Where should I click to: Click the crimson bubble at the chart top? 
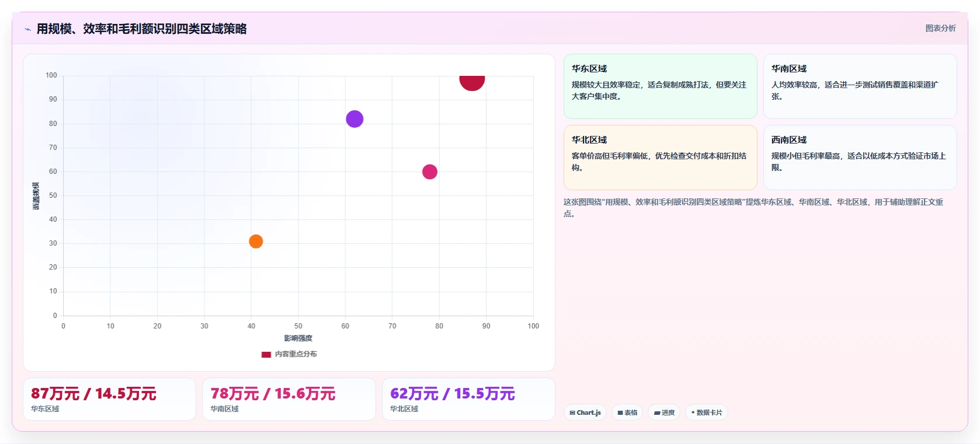click(472, 82)
